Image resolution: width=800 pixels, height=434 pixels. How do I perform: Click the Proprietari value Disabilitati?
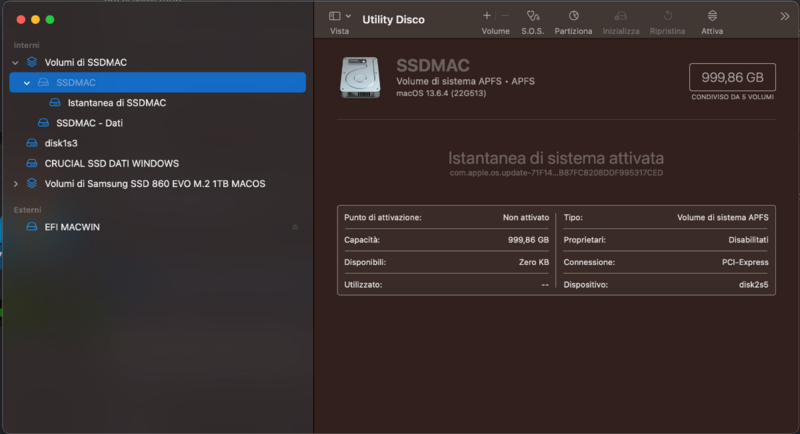748,240
